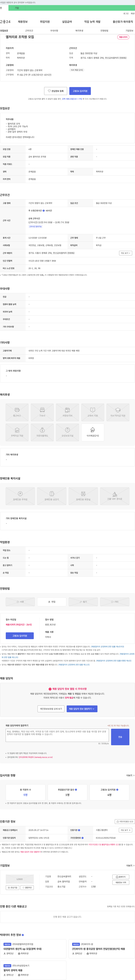This screenshot has height=980, width=135.
Task: Jump to the 근무조건 section tab
Action: (x=29, y=30)
